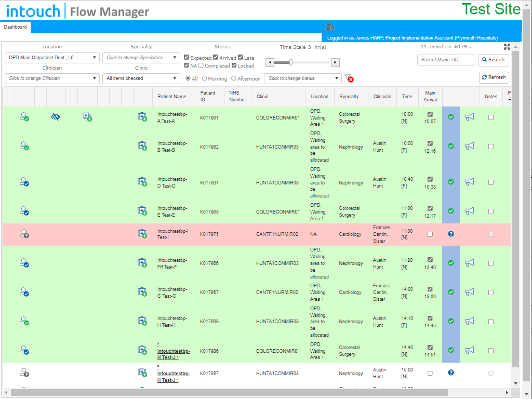
Task: Tick Notes checkbox for Test-A row
Action: click(491, 117)
